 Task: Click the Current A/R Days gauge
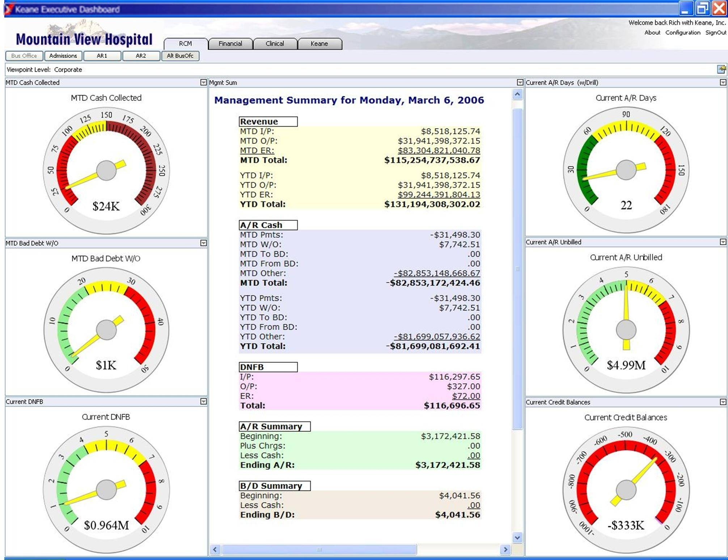626,170
